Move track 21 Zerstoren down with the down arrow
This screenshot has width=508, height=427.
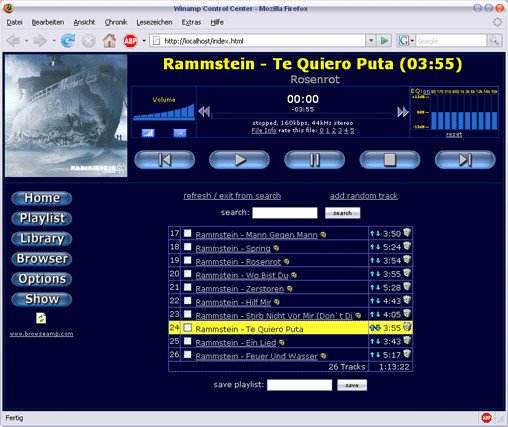378,288
